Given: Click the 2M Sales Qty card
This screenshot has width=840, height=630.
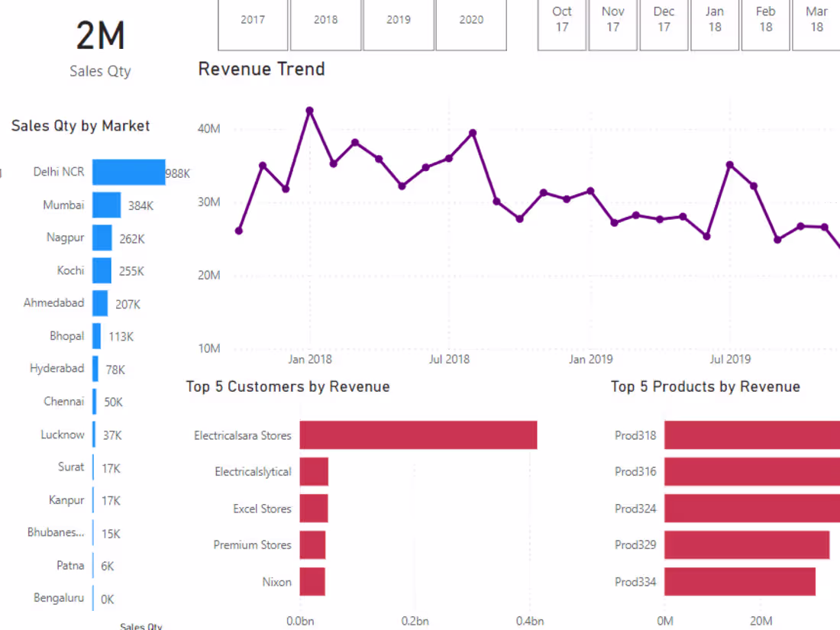Looking at the screenshot, I should click(99, 34).
